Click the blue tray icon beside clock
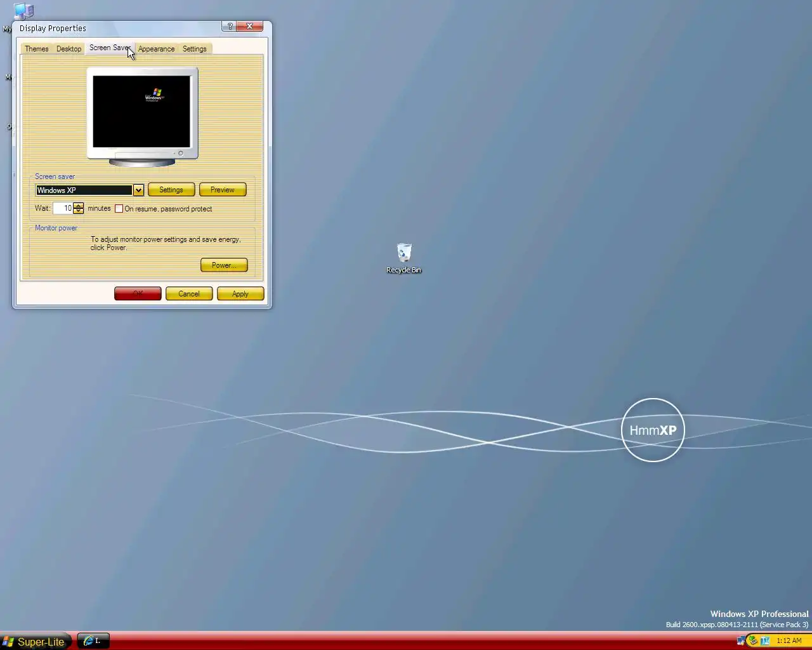 (765, 640)
